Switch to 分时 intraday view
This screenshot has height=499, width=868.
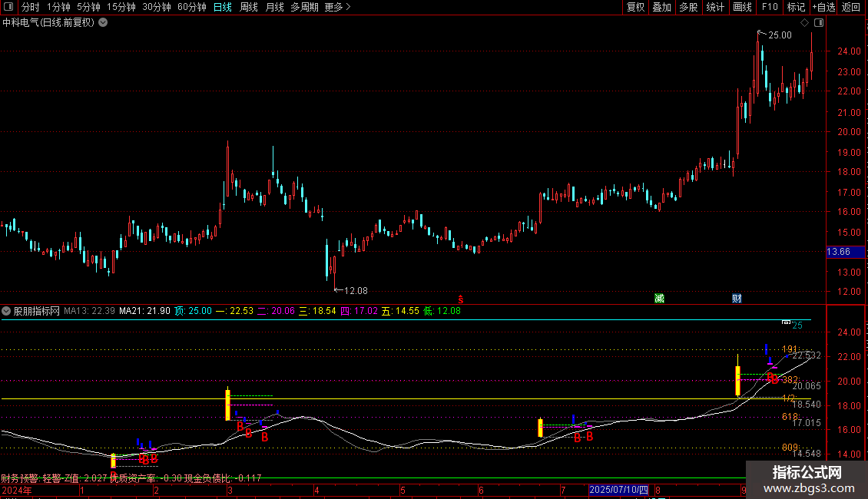coord(31,7)
